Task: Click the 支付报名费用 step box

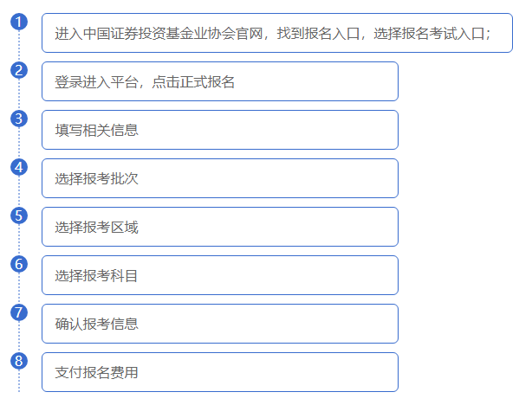Action: click(x=219, y=372)
